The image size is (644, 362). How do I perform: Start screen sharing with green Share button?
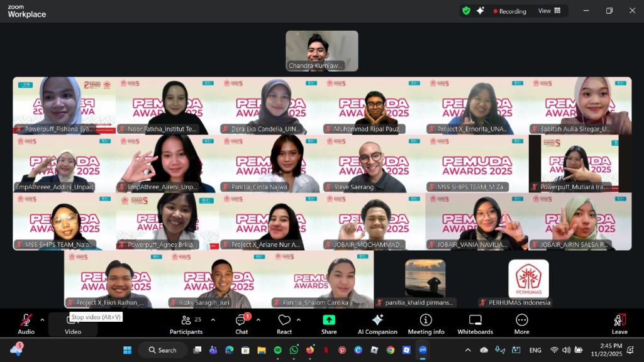329,323
